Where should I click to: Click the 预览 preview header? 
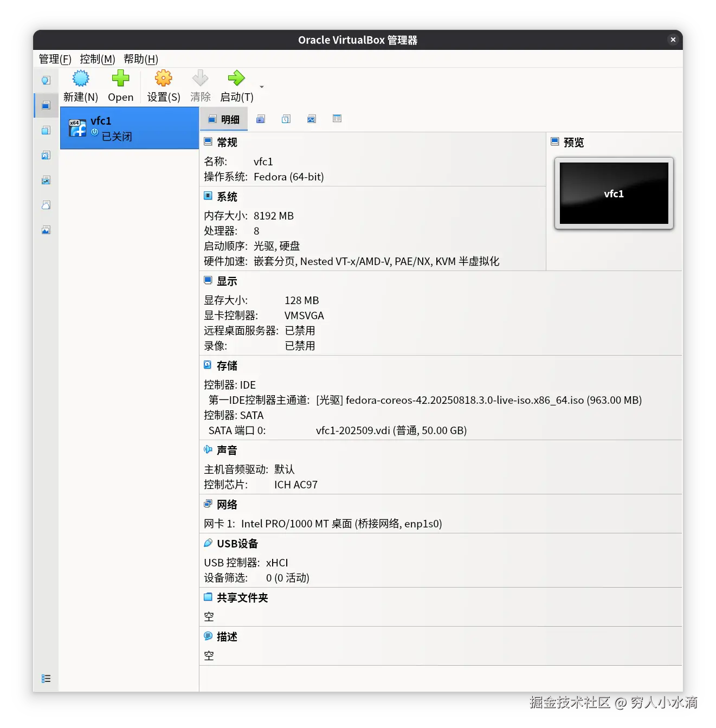coord(573,143)
